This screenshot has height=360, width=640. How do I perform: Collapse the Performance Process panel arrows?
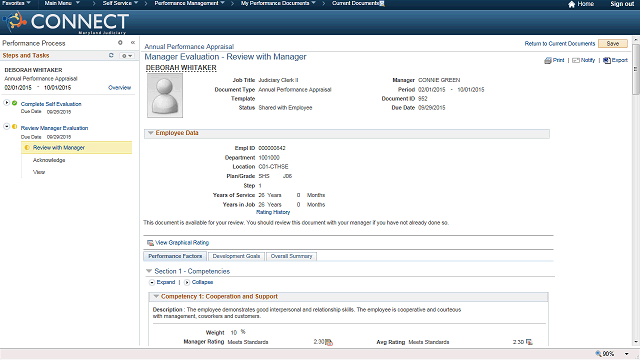coord(133,42)
